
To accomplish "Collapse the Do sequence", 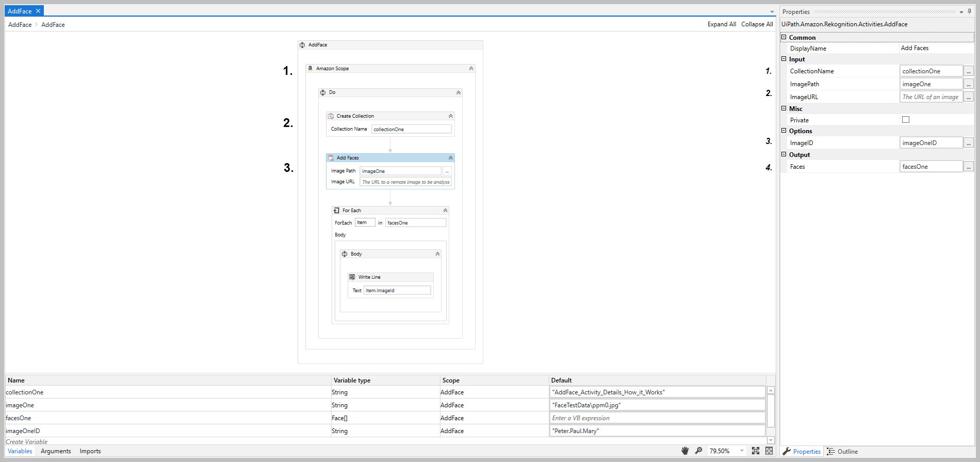I will point(458,92).
